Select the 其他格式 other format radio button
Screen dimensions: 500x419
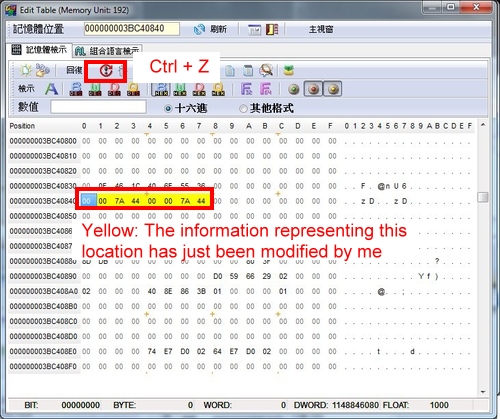[x=244, y=109]
